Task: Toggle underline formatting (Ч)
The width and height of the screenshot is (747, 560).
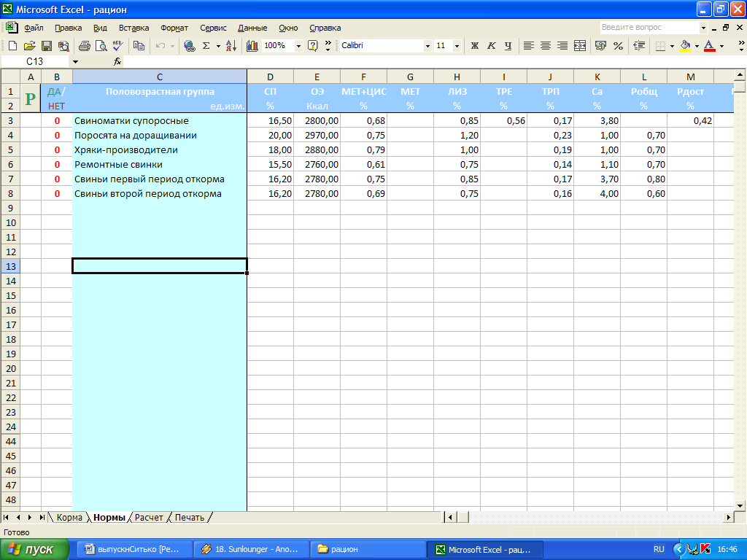Action: click(508, 46)
